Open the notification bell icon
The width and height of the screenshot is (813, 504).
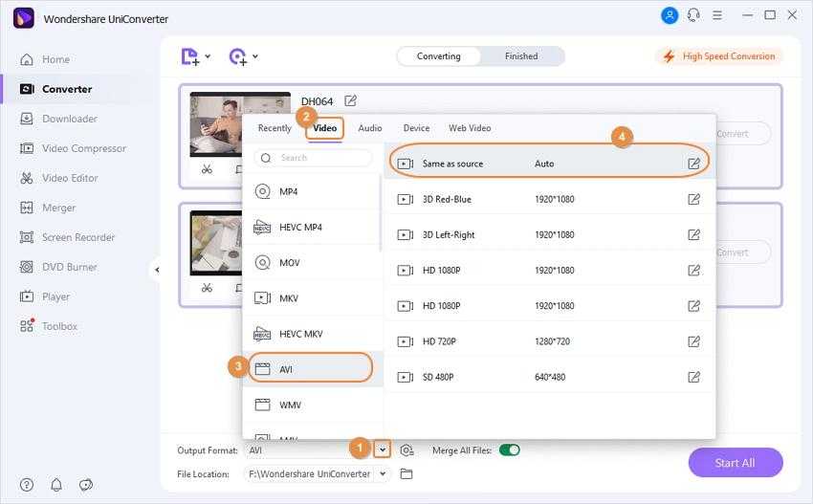(56, 485)
